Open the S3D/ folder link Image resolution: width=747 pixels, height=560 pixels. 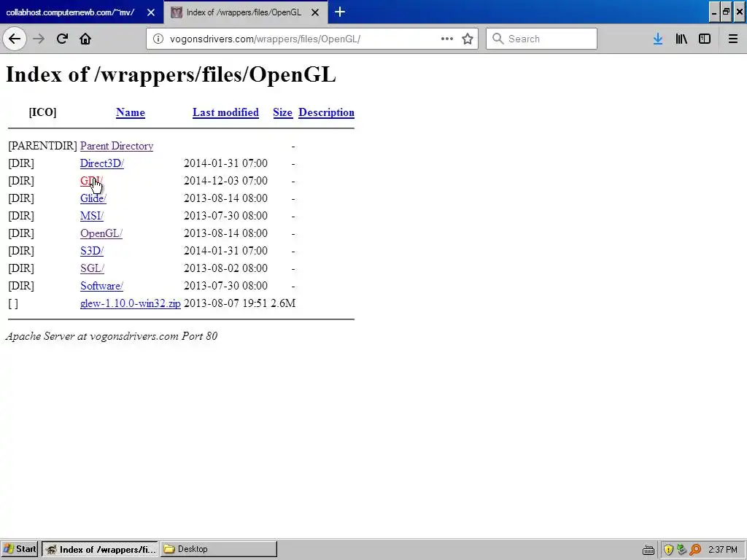tap(92, 251)
